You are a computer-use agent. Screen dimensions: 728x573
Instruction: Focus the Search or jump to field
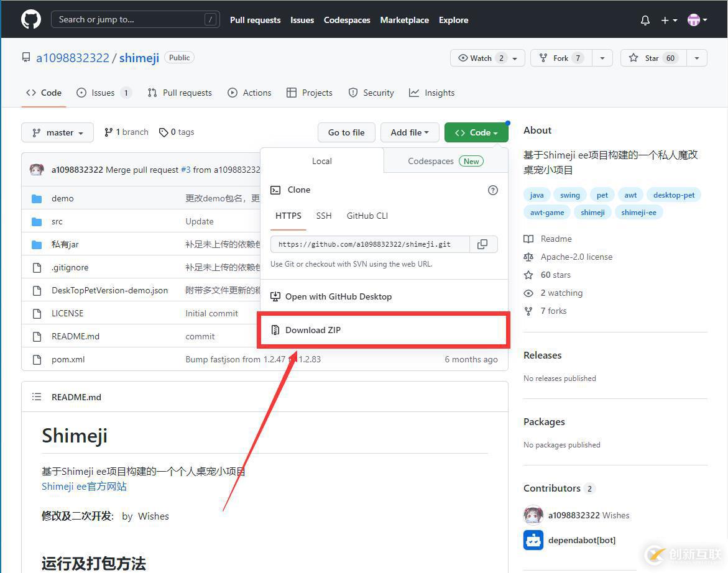point(135,19)
